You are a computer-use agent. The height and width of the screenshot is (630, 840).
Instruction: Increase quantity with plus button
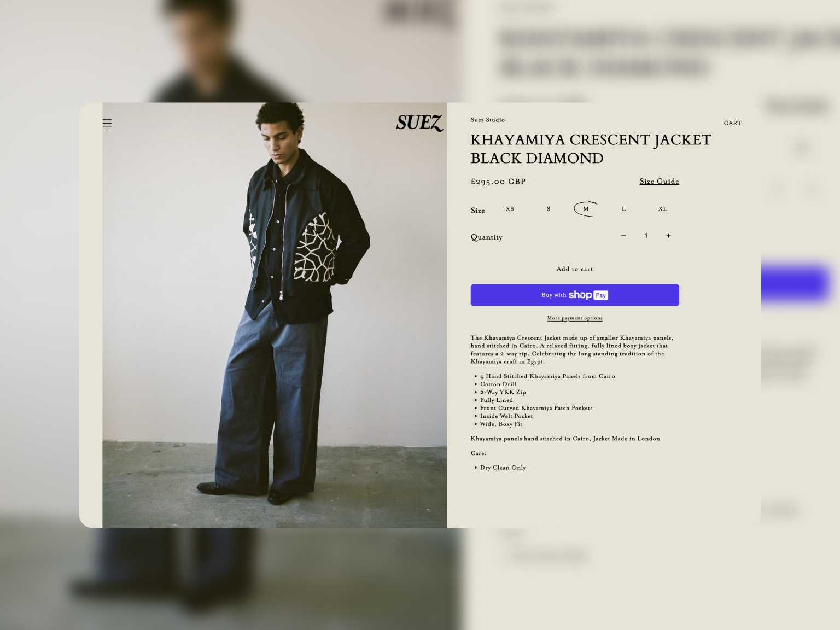coord(668,236)
